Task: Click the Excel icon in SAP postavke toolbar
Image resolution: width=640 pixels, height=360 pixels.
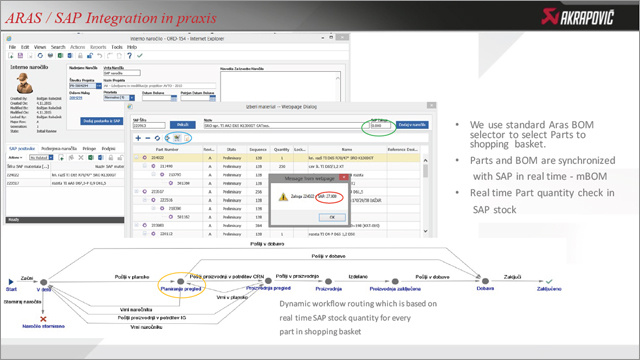Action: tap(91, 158)
